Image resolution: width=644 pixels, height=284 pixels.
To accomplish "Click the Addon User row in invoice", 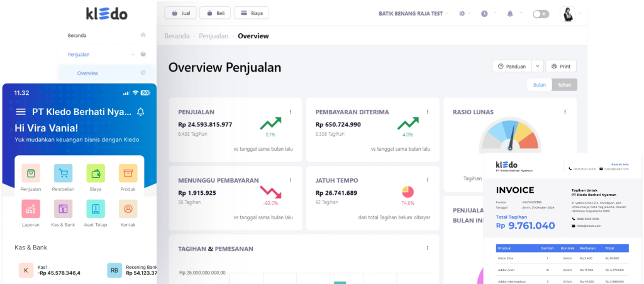I will tap(562, 270).
